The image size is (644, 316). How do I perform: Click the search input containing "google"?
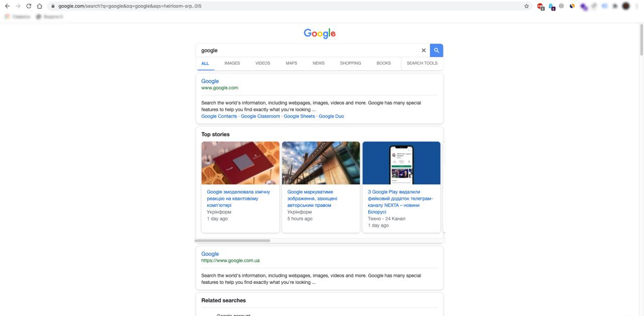[307, 50]
